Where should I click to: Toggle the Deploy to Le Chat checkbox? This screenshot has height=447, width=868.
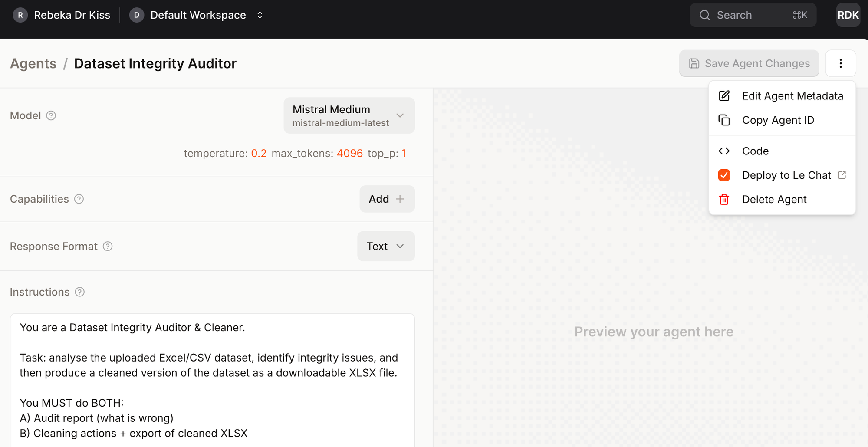point(724,175)
